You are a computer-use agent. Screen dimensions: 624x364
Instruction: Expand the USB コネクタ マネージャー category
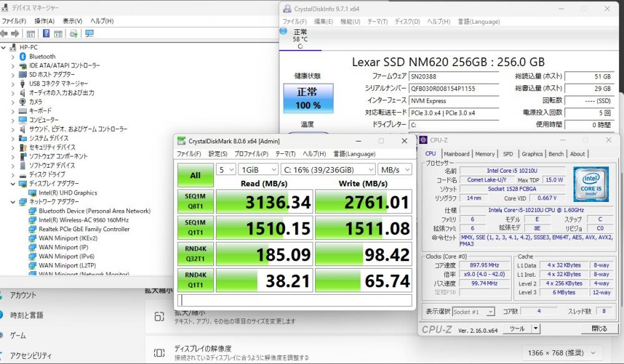[x=12, y=84]
